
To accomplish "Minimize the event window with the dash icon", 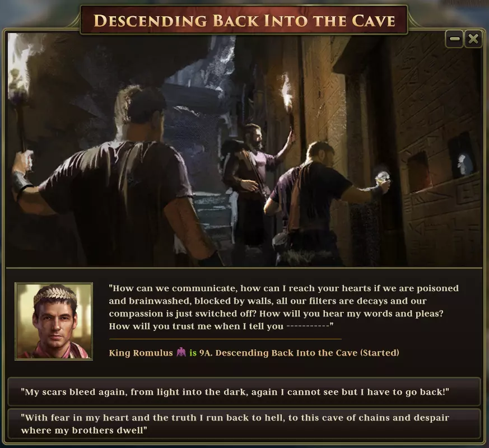I will coord(454,39).
